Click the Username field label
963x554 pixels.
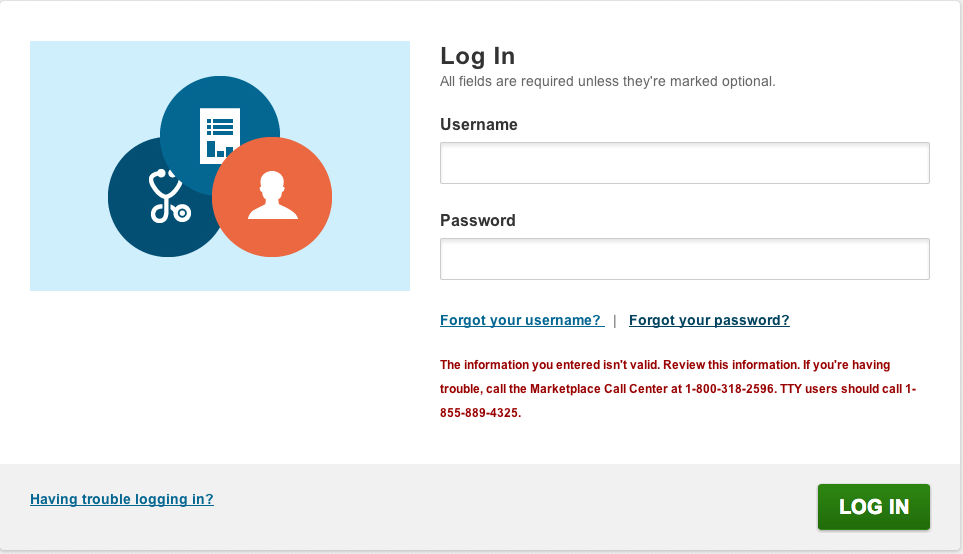click(479, 125)
